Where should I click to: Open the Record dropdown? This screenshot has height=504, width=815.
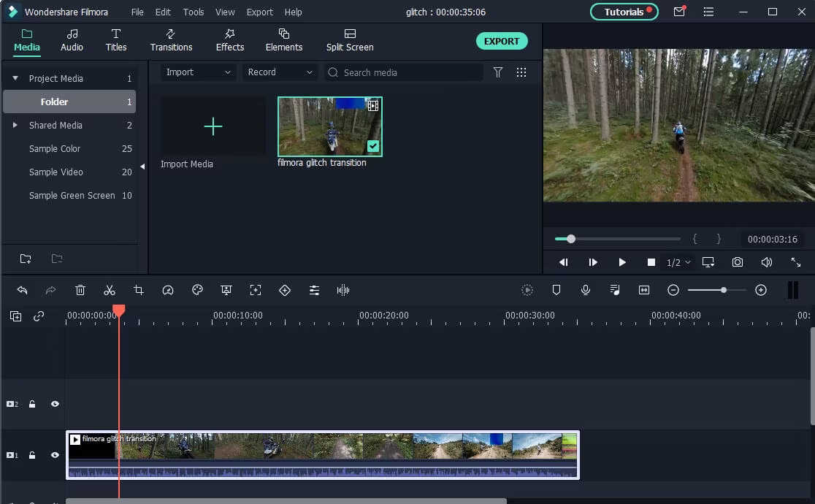(x=280, y=72)
